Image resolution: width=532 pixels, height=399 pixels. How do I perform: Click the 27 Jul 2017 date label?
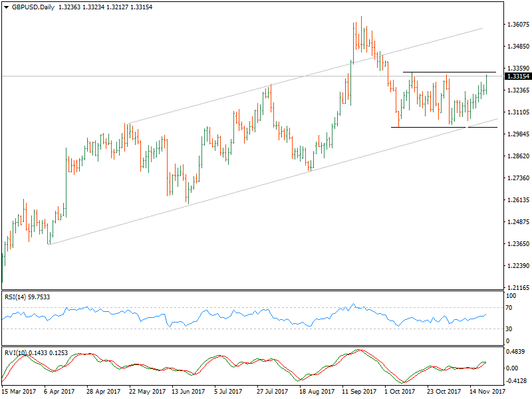273,393
